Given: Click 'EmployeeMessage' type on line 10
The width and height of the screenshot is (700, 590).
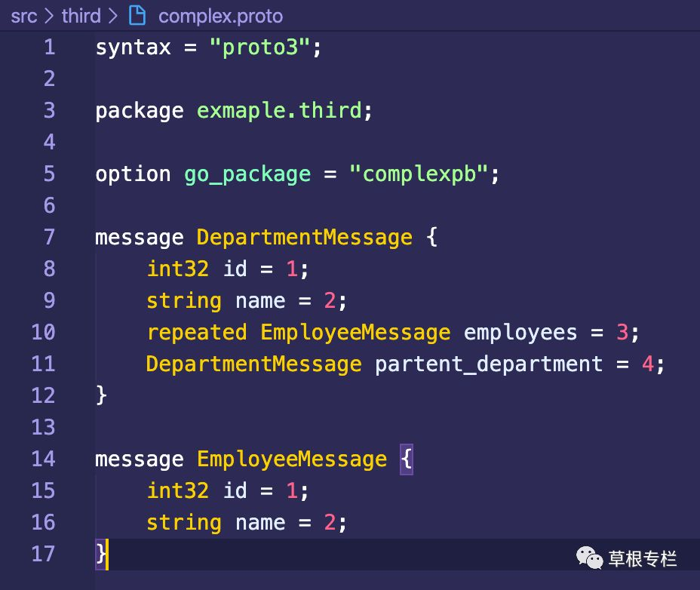Looking at the screenshot, I should [355, 333].
